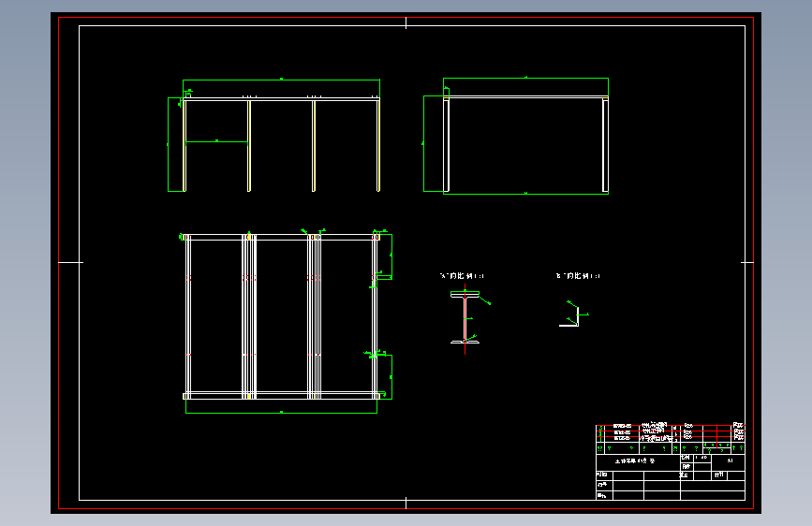Select the plan view of the frame

pos(282,317)
